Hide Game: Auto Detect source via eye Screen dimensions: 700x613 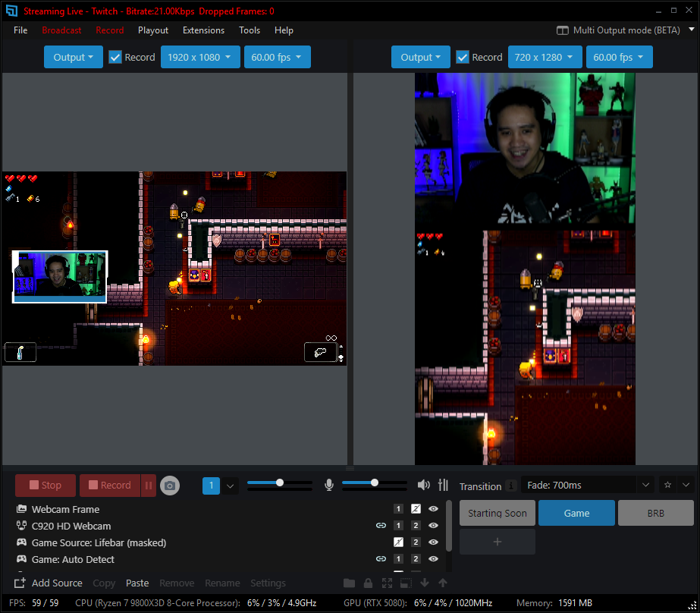click(x=433, y=559)
